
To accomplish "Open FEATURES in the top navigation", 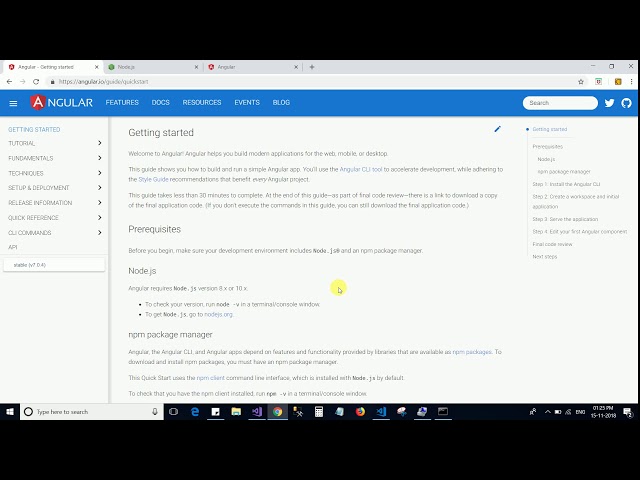I will tap(122, 102).
